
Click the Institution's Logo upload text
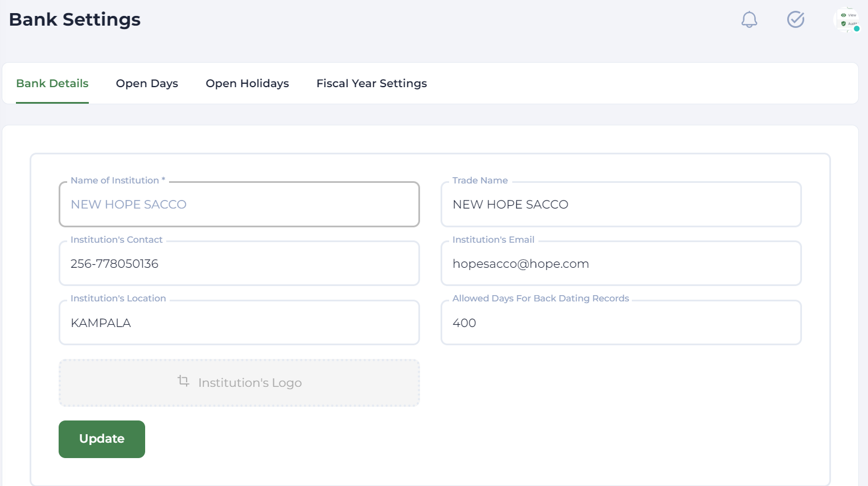coord(250,383)
